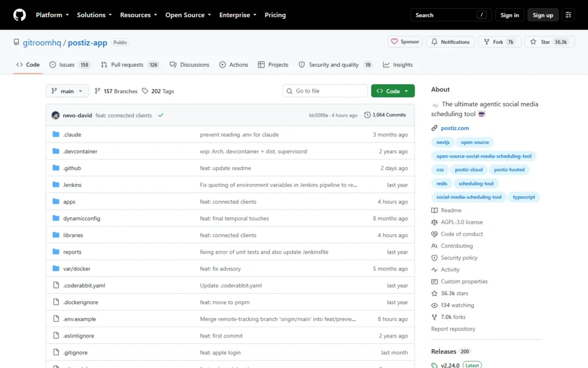This screenshot has width=588, height=368.
Task: Click the eye icon next to 134 watching
Action: point(434,305)
